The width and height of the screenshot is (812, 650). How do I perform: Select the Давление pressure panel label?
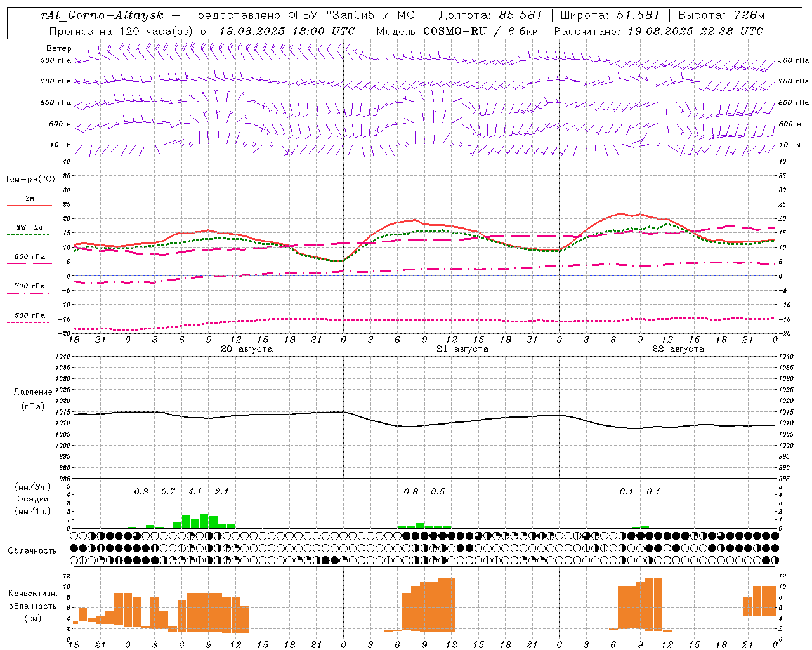(33, 392)
